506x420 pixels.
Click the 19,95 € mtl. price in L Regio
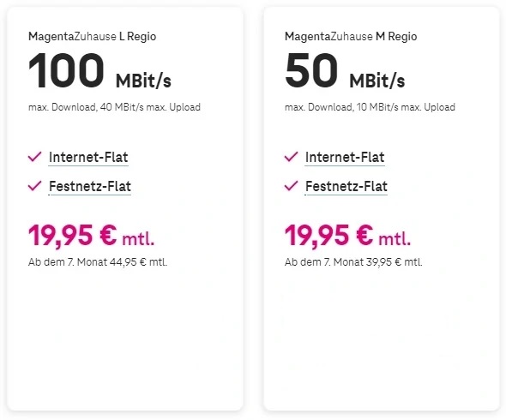[x=92, y=236]
